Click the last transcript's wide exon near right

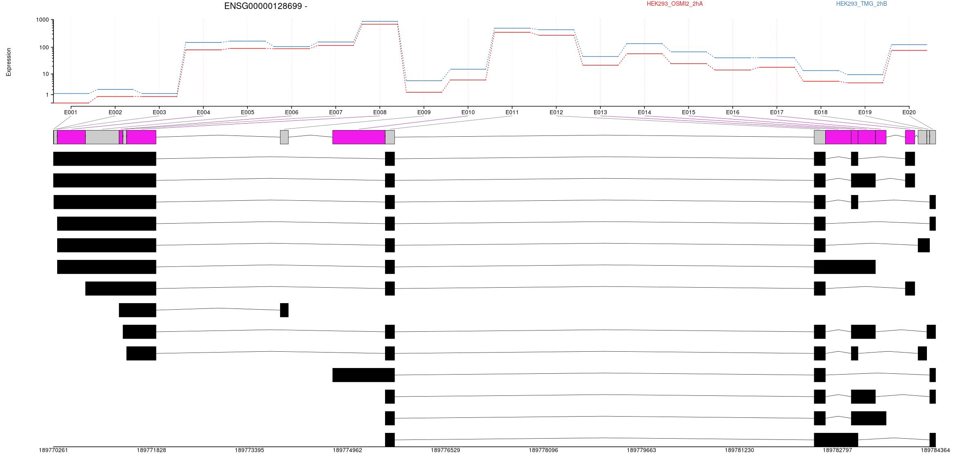pyautogui.click(x=836, y=440)
